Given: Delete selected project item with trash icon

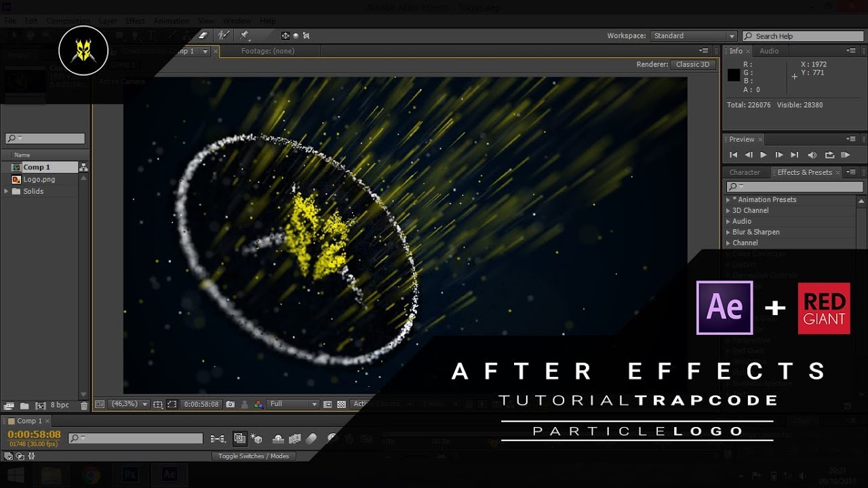Looking at the screenshot, I should coord(84,405).
